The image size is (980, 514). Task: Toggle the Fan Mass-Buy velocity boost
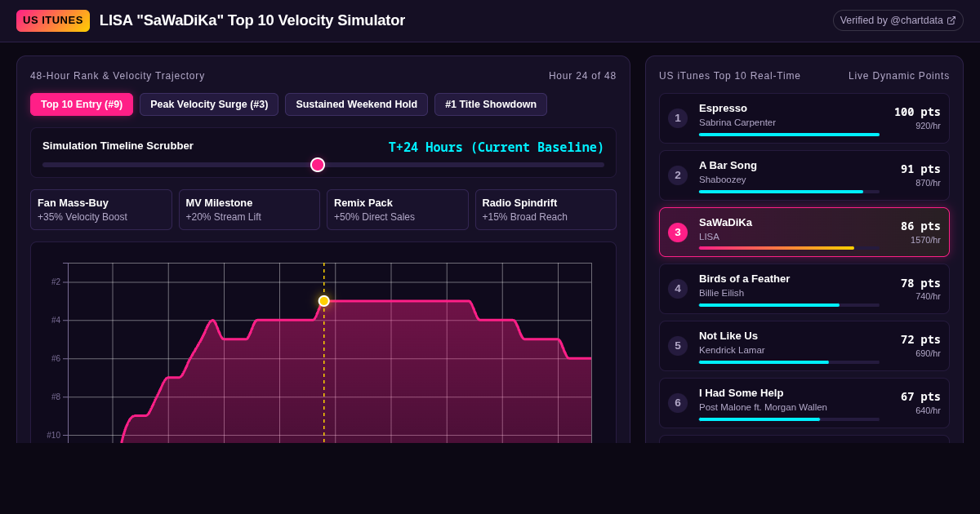pos(101,210)
